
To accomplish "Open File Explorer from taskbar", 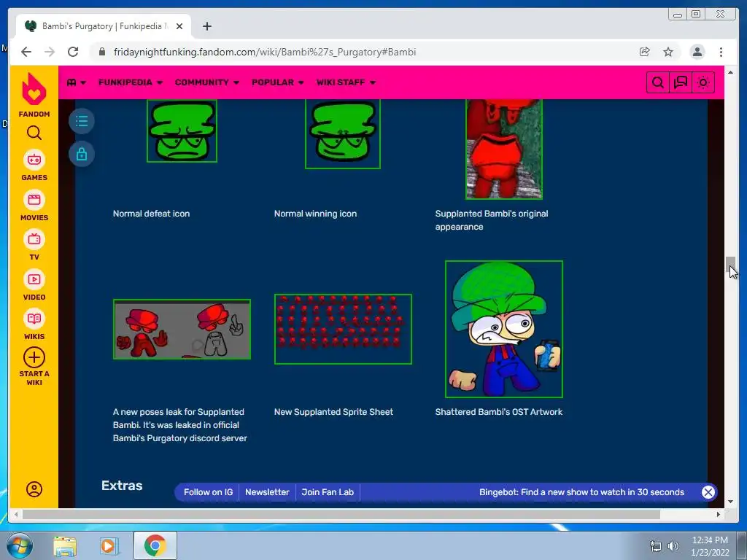I will tap(65, 545).
